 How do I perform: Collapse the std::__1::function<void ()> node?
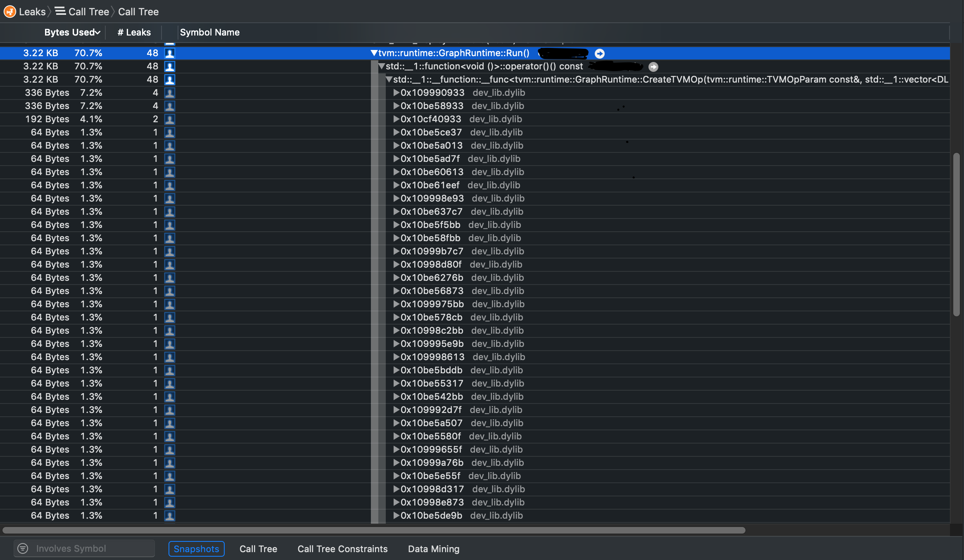pyautogui.click(x=381, y=66)
